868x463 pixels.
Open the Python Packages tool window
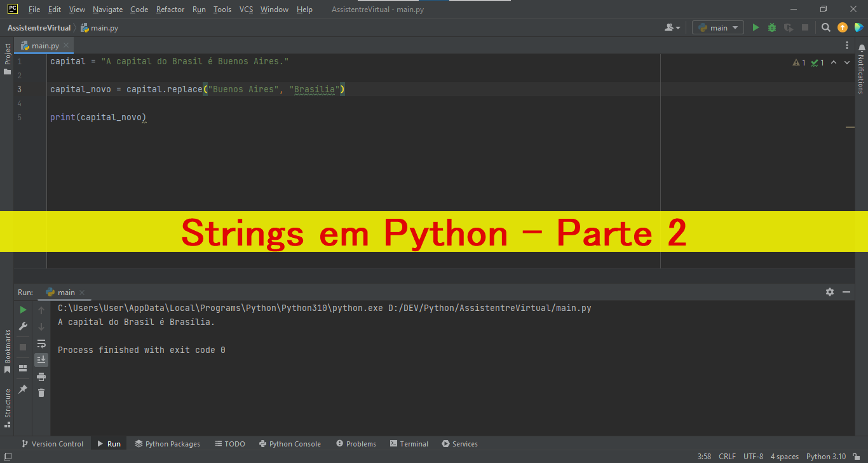coord(167,443)
